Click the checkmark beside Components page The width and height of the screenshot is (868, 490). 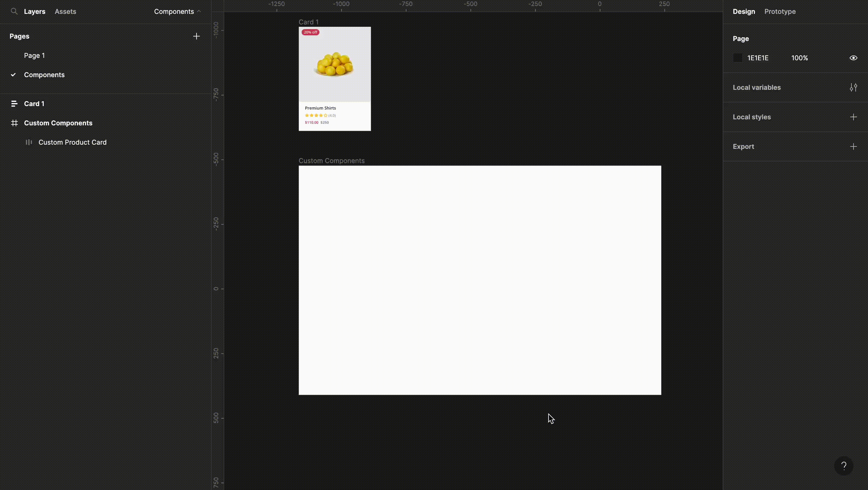pyautogui.click(x=14, y=75)
